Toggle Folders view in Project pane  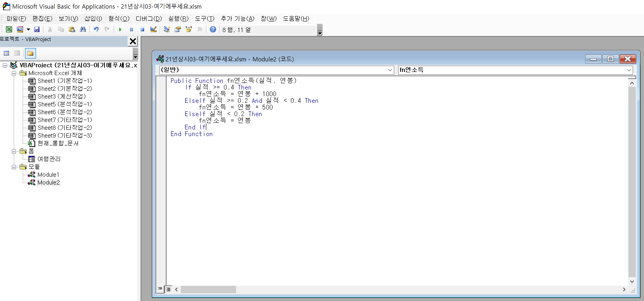tap(30, 53)
